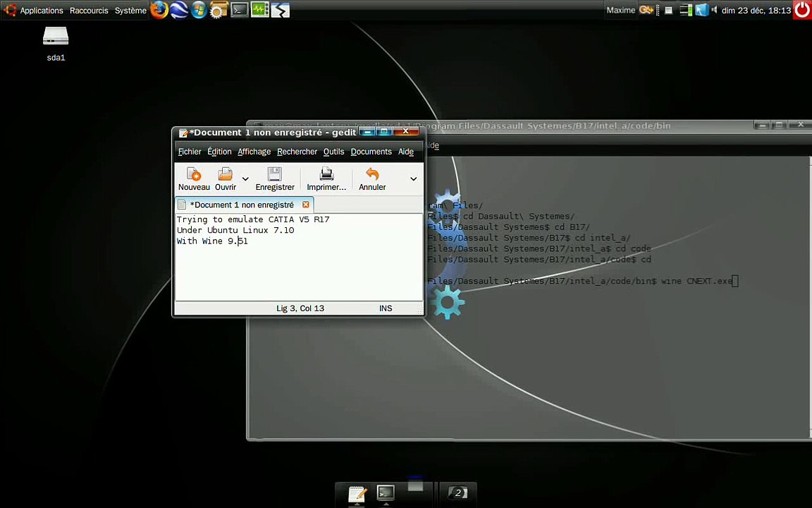Switch to gedit from the dock notepad icon
This screenshot has height=508, width=812.
click(x=357, y=494)
